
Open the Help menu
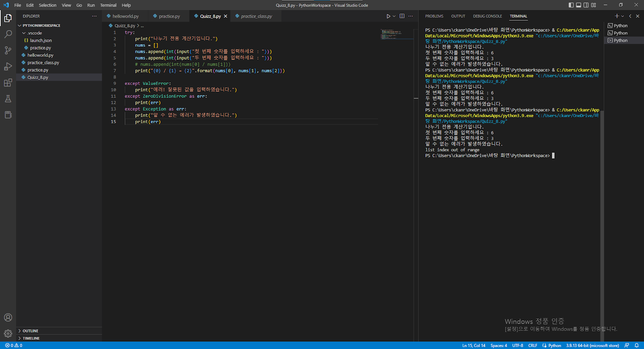pos(126,5)
